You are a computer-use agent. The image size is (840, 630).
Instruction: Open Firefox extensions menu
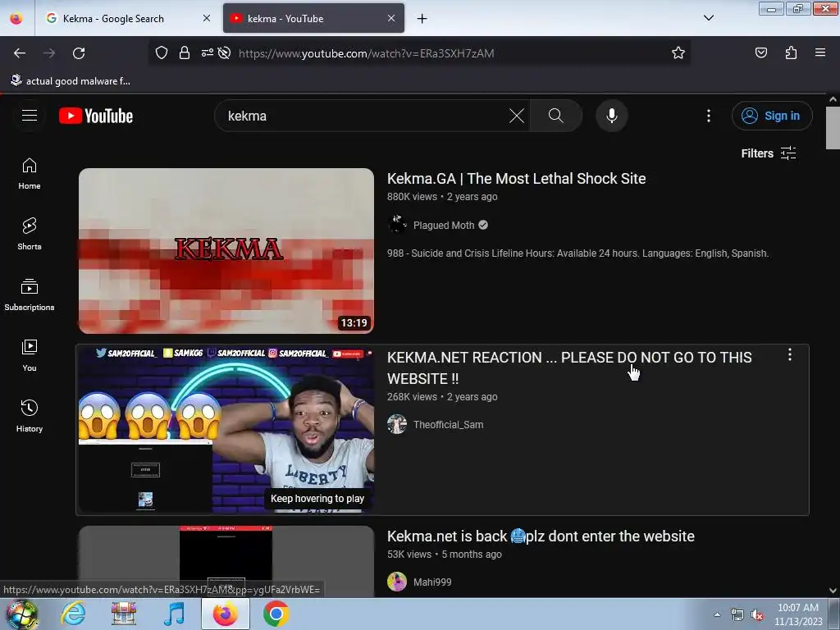tap(791, 53)
